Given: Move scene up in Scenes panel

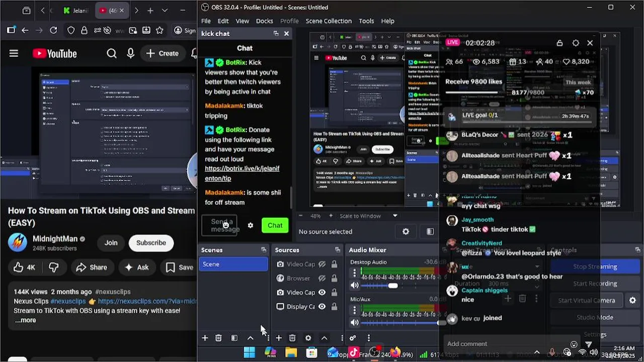Looking at the screenshot, I should pos(250,338).
